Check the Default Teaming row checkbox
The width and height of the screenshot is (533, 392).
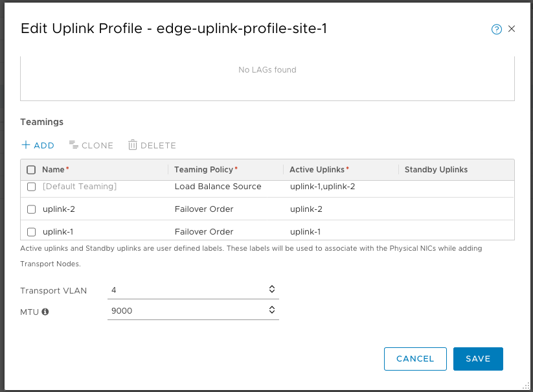click(31, 187)
